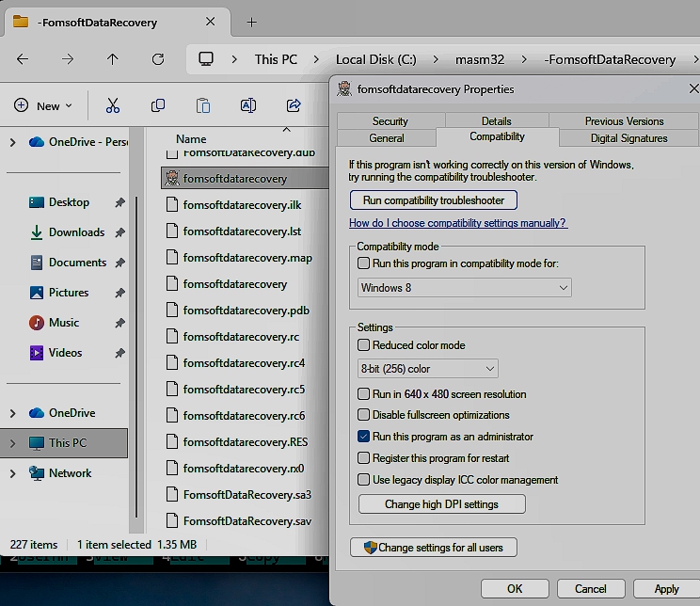Click the Cut scissors icon
This screenshot has height=606, width=700.
pos(113,105)
